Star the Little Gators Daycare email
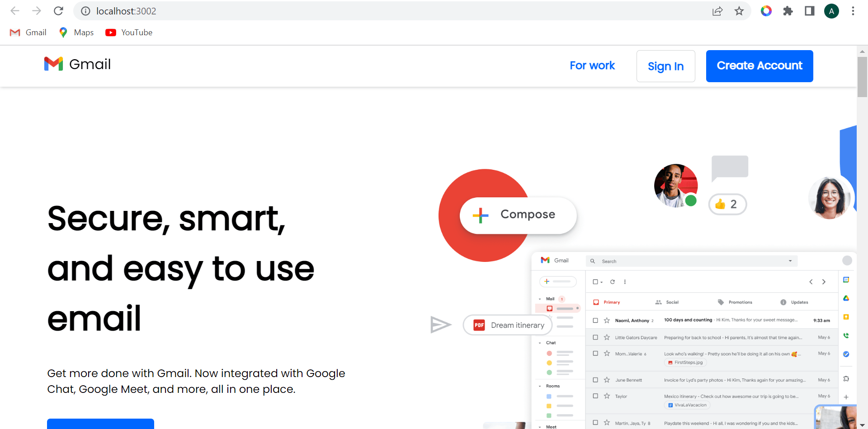The image size is (868, 429). [x=607, y=337]
